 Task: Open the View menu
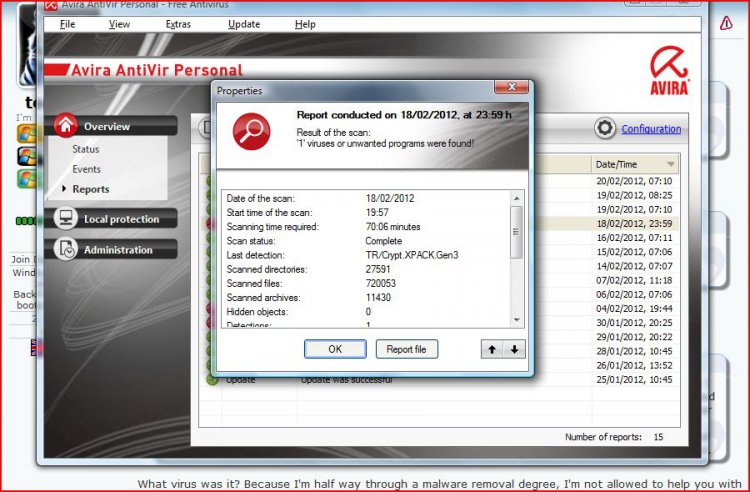(119, 24)
